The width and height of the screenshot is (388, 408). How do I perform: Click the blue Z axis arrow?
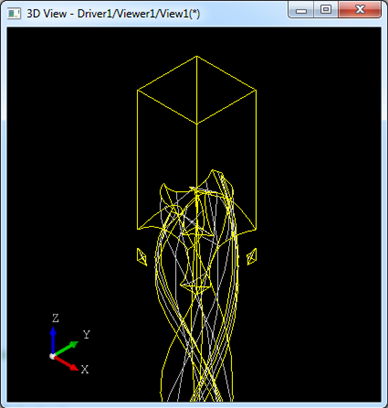(x=53, y=340)
